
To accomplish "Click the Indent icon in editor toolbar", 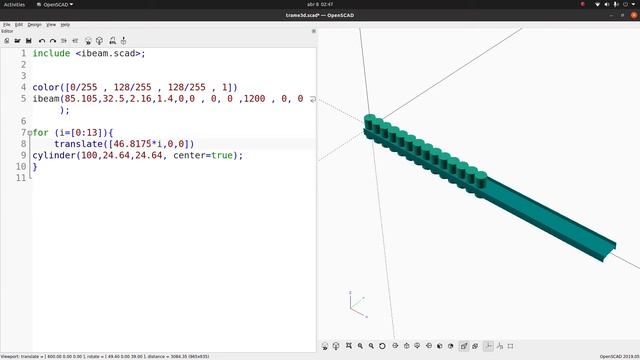I will (x=75, y=41).
